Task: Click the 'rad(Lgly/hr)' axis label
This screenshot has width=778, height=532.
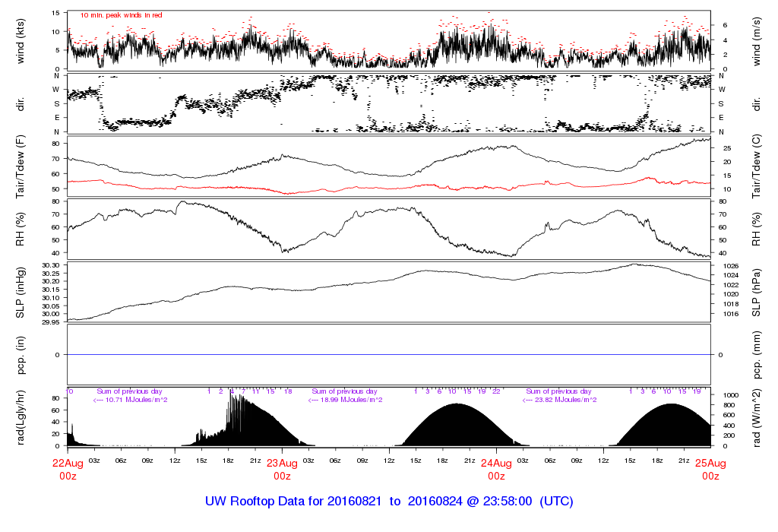Action: (21, 417)
